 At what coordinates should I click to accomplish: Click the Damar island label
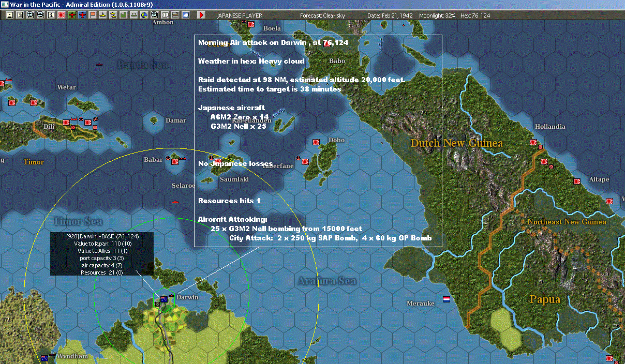(x=175, y=121)
